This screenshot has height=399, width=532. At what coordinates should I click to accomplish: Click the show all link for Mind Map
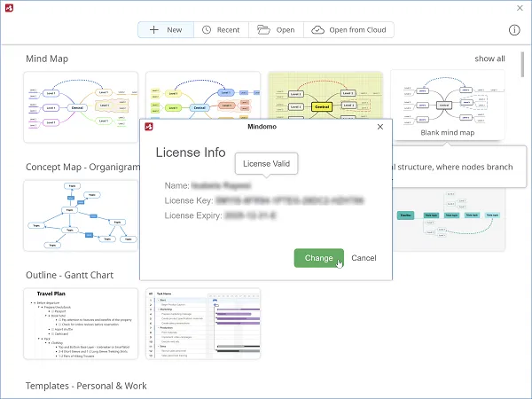[x=489, y=59]
